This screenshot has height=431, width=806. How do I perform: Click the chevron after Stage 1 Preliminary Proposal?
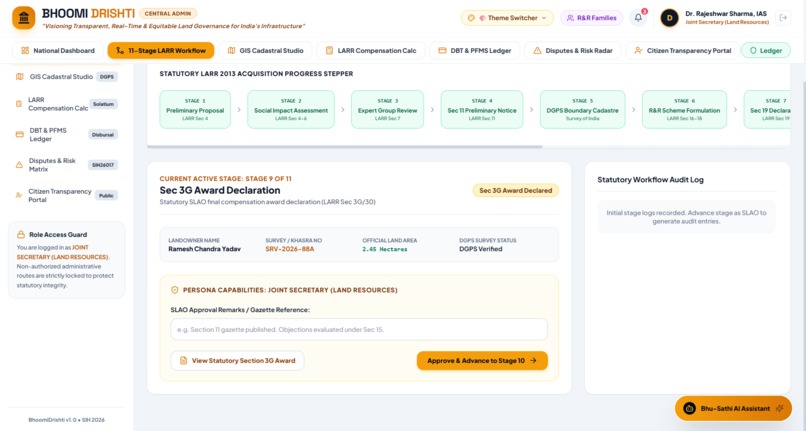[x=239, y=110]
